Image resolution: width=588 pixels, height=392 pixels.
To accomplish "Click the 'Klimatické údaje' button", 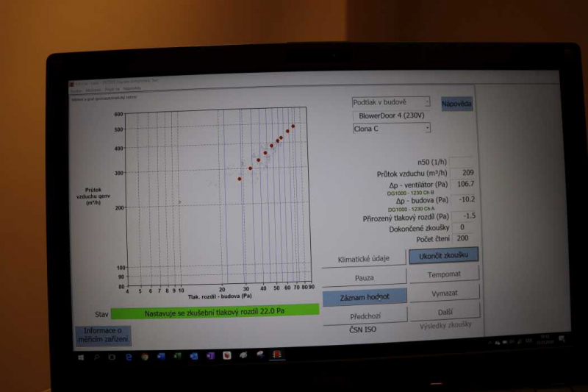I will point(364,258).
